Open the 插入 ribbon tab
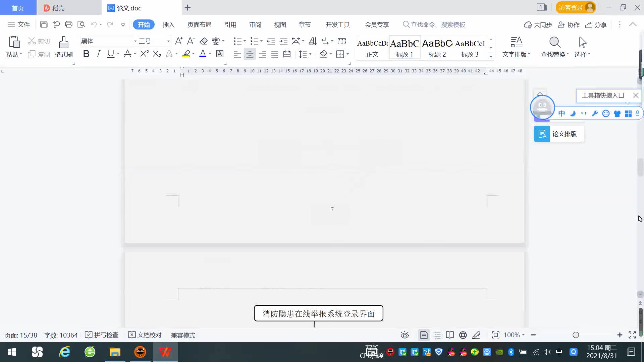This screenshot has height=362, width=644. 168,24
